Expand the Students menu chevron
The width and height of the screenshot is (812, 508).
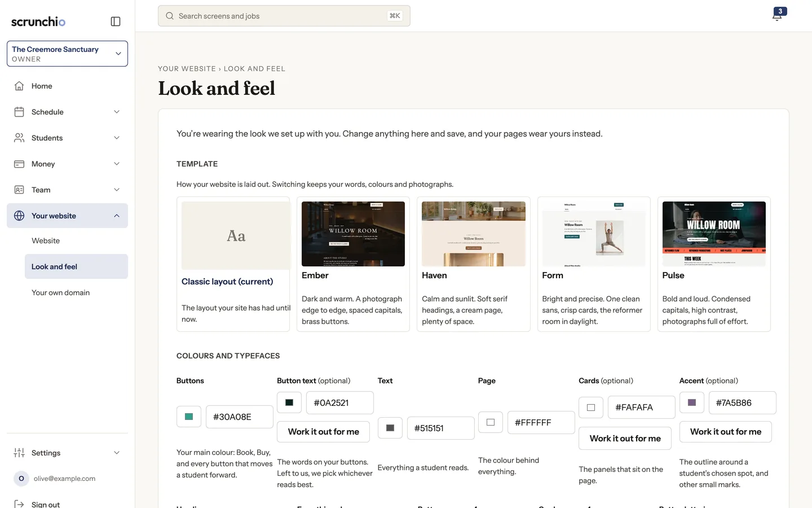tap(117, 138)
